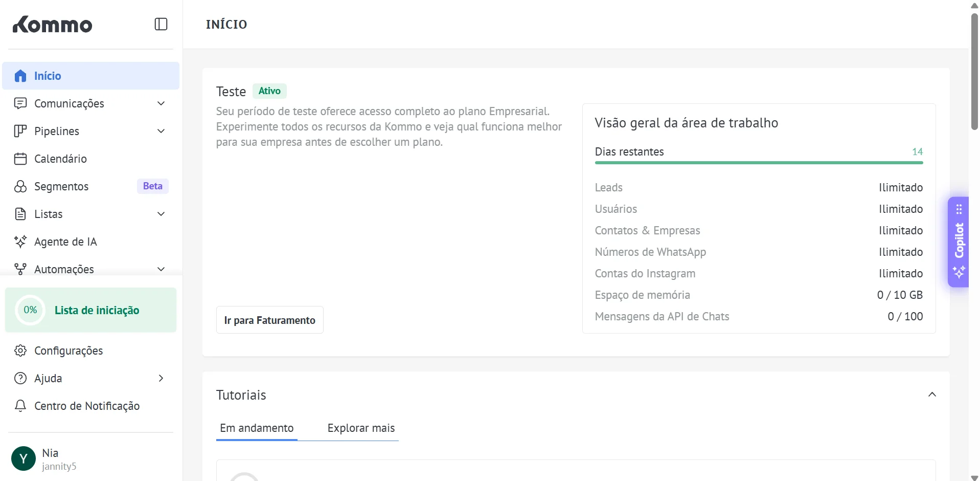Click the Comunicações chat icon
Viewport: 980px width, 481px height.
pos(20,103)
